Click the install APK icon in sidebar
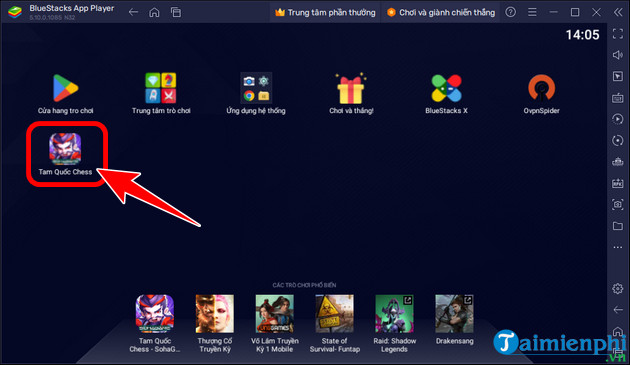Viewport: 630px width, 365px height. pos(618,183)
